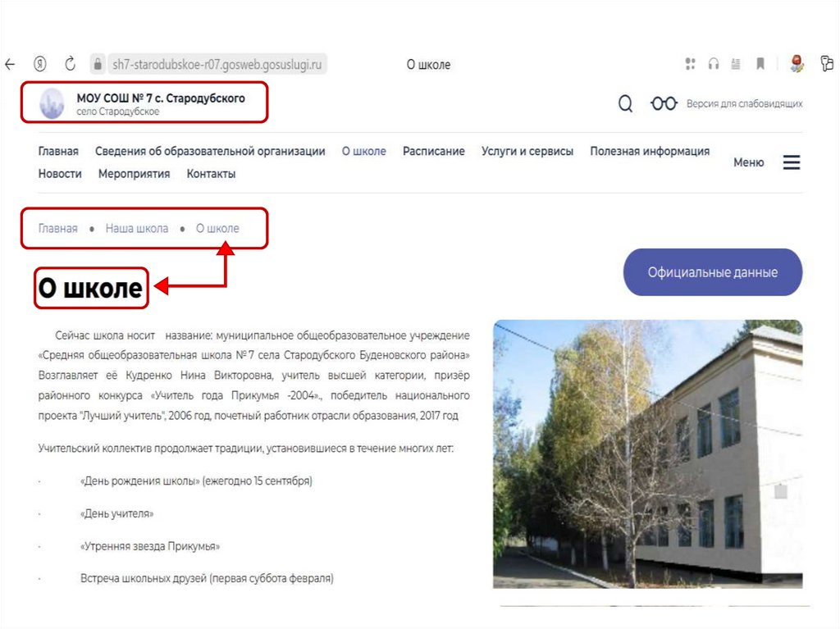
Task: Open Услуги и сервисы menu item
Action: pyautogui.click(x=527, y=152)
